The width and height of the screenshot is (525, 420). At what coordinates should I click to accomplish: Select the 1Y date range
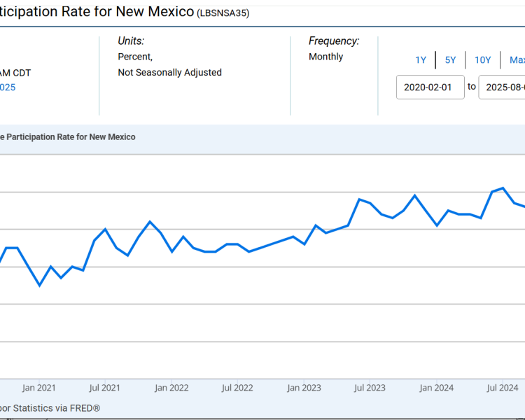(421, 60)
